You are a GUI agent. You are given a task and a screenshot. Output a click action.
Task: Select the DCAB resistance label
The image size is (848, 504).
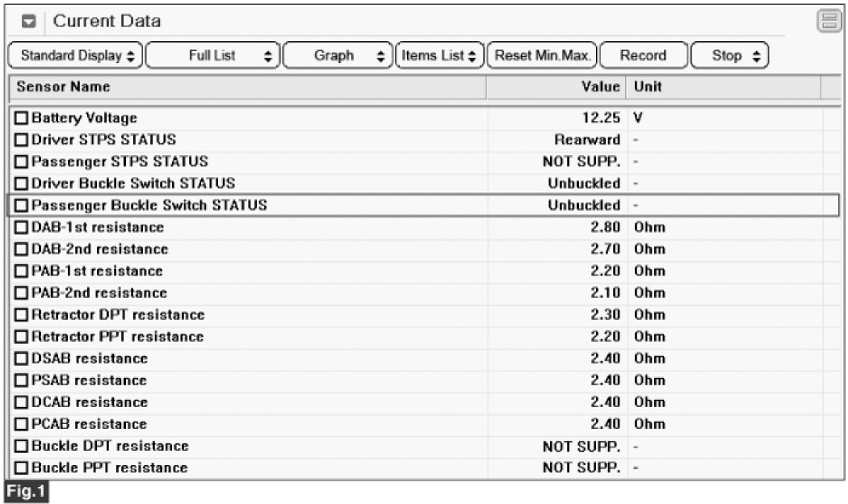[89, 402]
